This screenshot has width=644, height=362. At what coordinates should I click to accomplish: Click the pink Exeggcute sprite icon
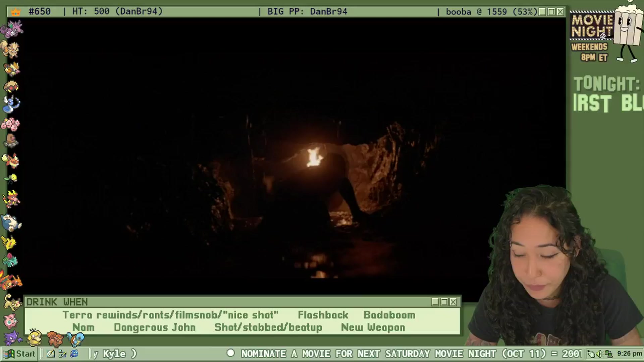pos(10,124)
